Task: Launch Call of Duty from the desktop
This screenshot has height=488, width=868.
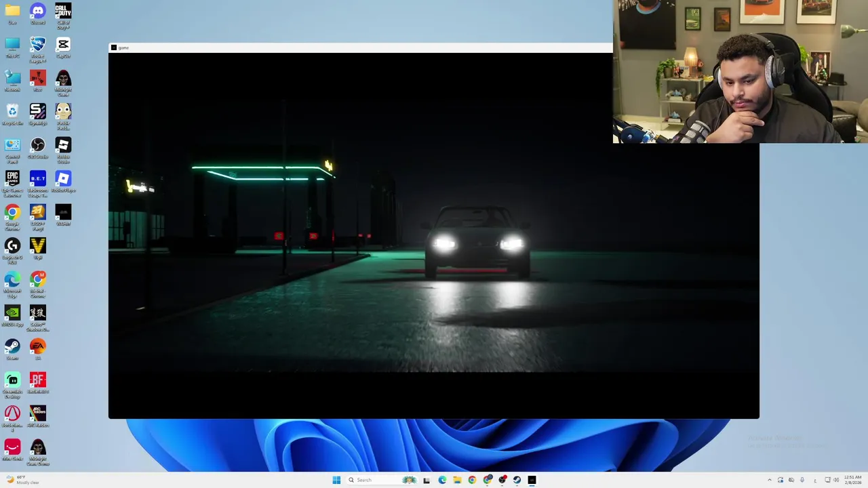Action: tap(63, 15)
